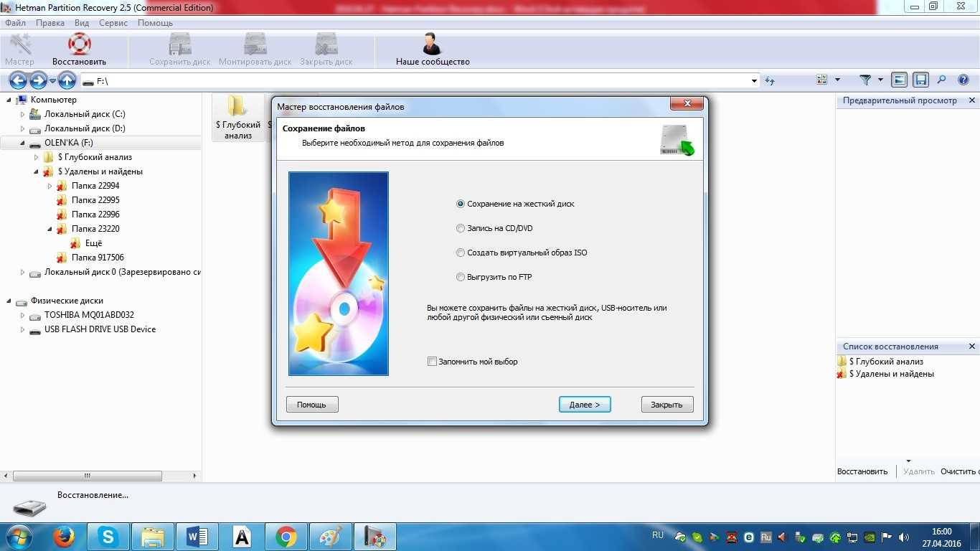Open the address bar dropdown arrow
Screen dimensions: 980x551
[754, 81]
